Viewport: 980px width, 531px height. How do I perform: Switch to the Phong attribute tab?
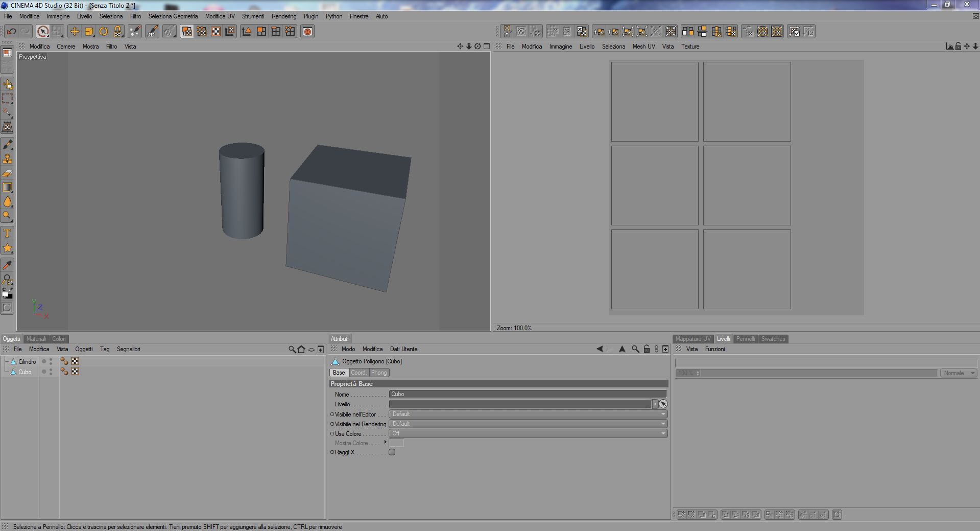click(379, 373)
